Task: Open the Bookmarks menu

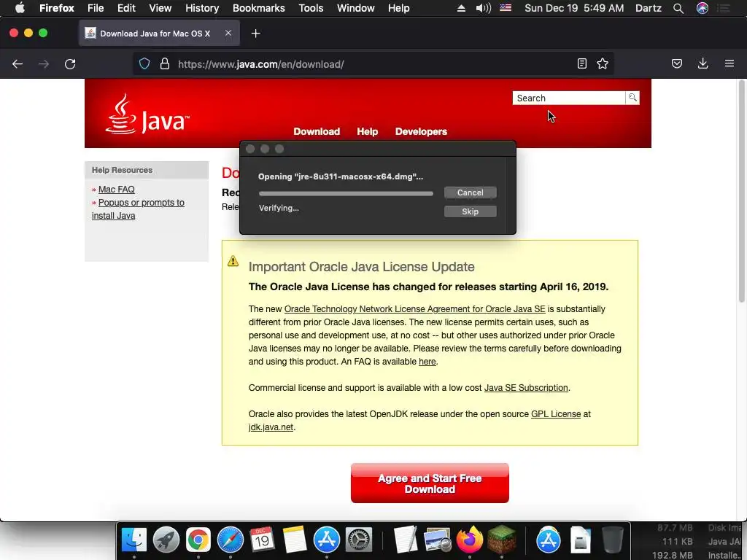Action: [x=259, y=8]
